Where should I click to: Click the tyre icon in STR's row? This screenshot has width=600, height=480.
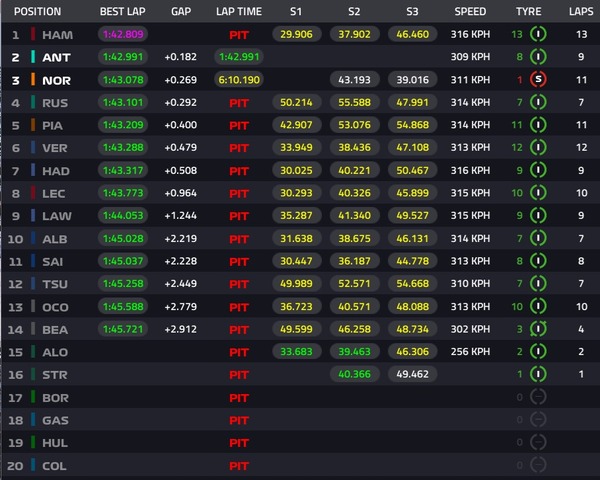[539, 375]
